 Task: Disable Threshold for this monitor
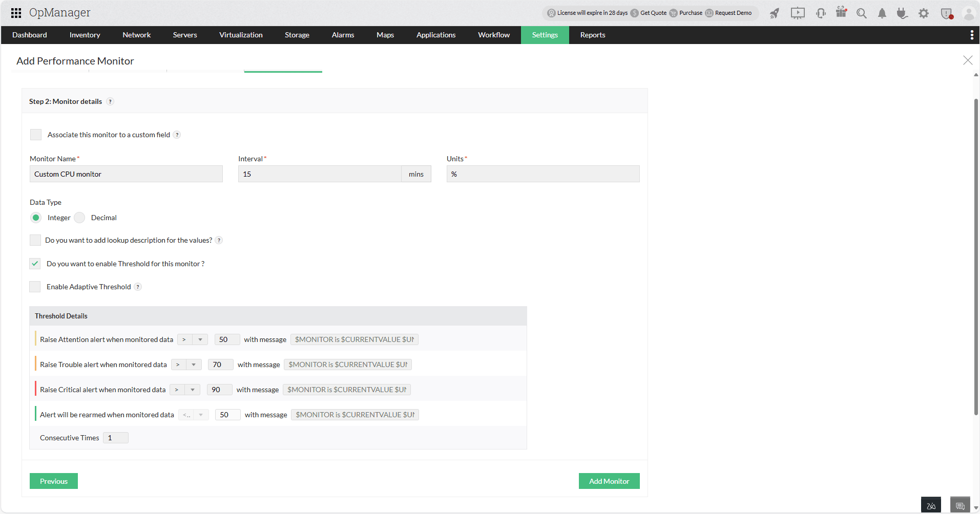click(x=34, y=263)
